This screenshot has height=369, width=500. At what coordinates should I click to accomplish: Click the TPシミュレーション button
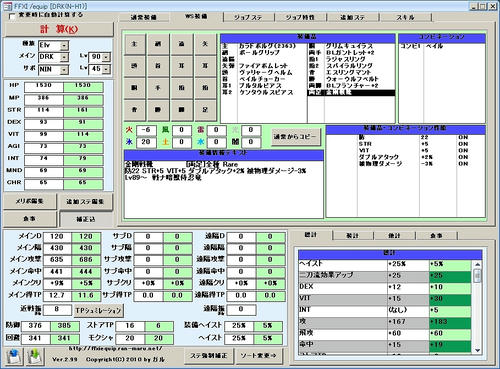pos(98,311)
